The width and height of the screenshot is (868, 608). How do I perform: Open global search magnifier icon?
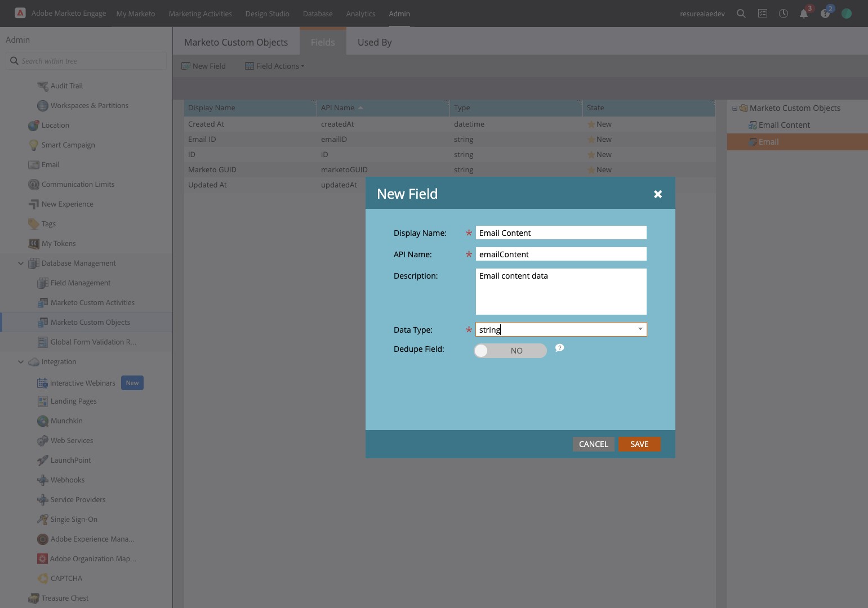pyautogui.click(x=741, y=14)
